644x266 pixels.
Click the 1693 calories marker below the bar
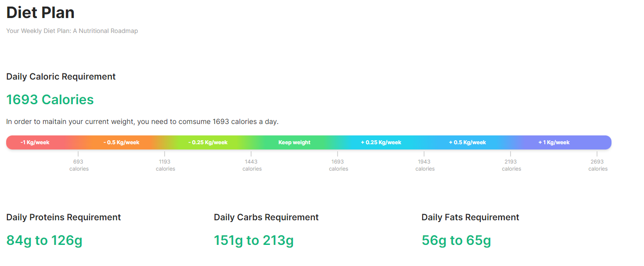[x=338, y=165]
